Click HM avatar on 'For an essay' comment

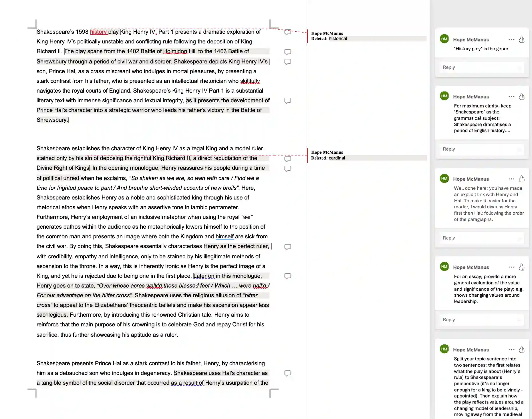[x=444, y=267]
